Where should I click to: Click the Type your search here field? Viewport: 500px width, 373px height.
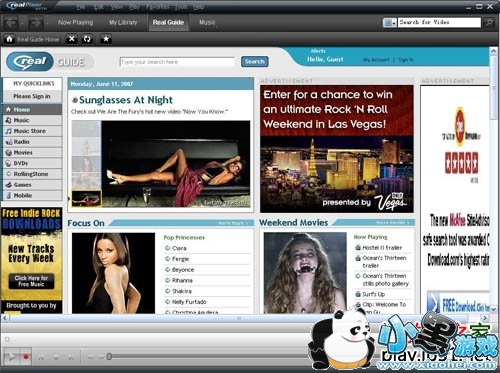point(177,62)
